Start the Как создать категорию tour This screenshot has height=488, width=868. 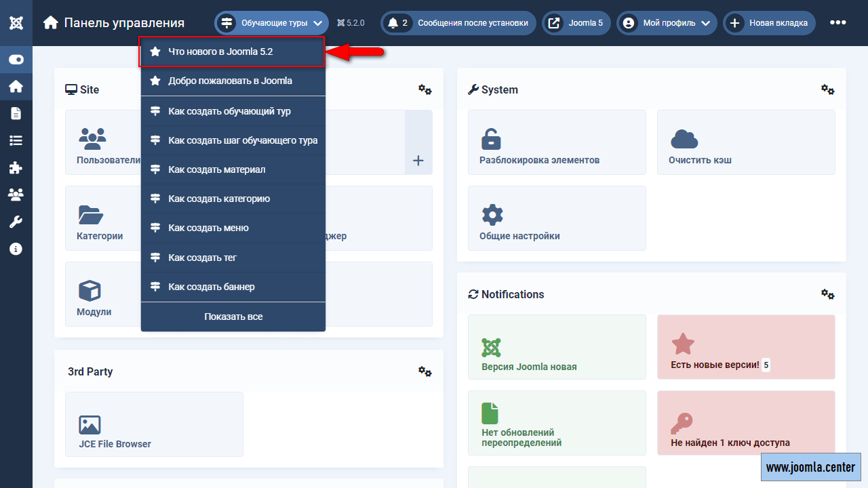click(233, 199)
